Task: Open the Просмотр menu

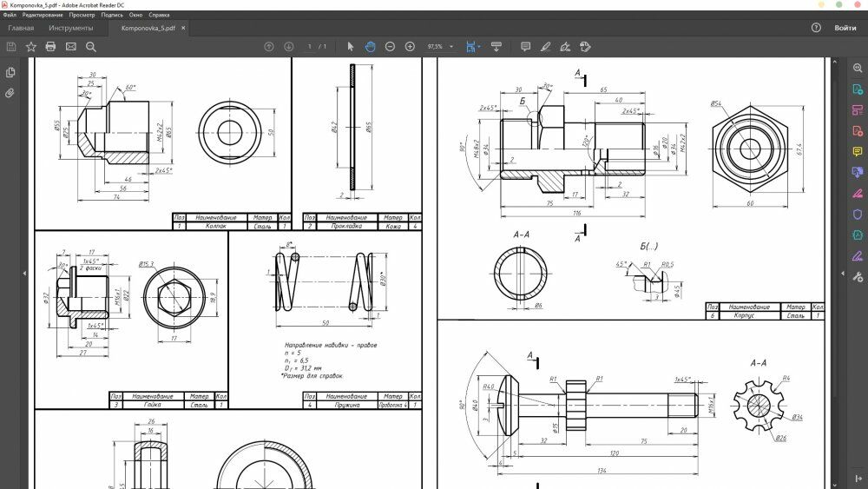Action: tap(82, 15)
